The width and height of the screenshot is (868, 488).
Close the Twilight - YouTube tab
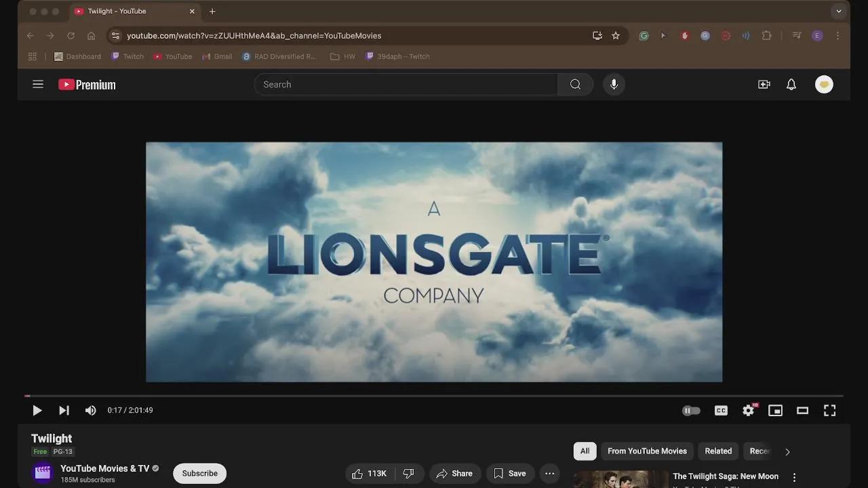pos(192,12)
